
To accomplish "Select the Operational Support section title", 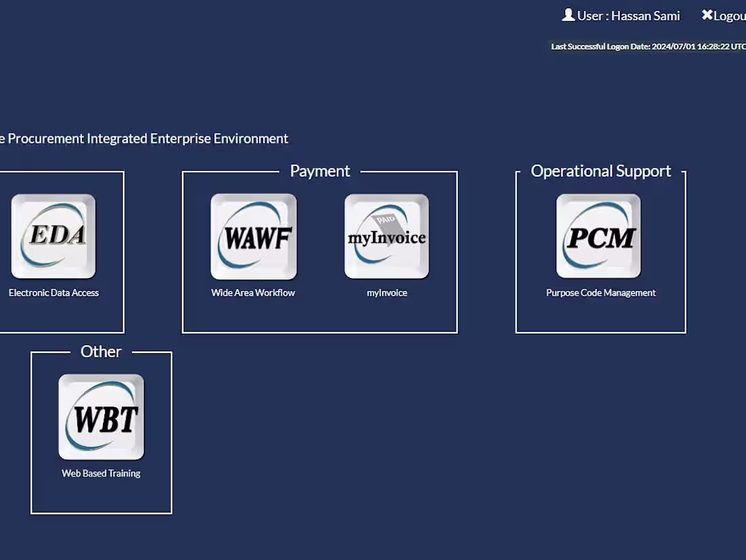I will 600,170.
